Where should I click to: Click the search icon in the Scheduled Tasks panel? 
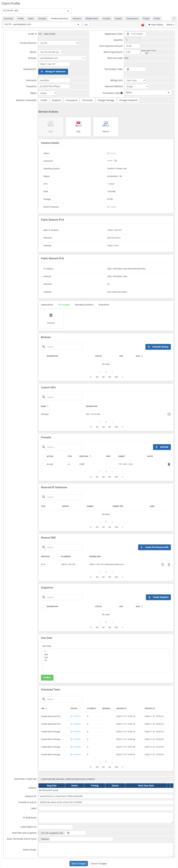[44, 699]
